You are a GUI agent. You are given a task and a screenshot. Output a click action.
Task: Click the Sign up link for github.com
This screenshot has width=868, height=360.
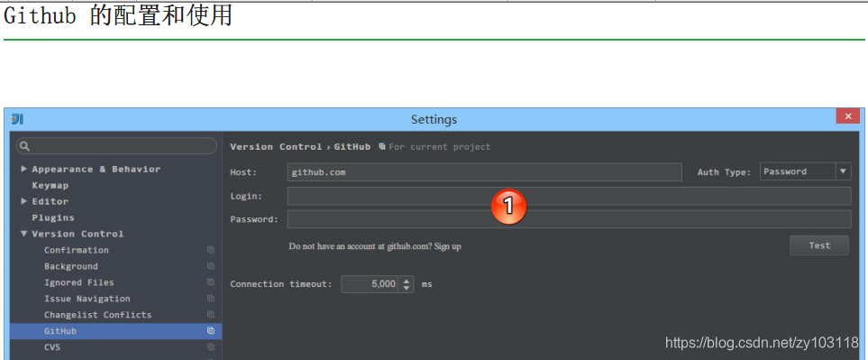tap(448, 246)
